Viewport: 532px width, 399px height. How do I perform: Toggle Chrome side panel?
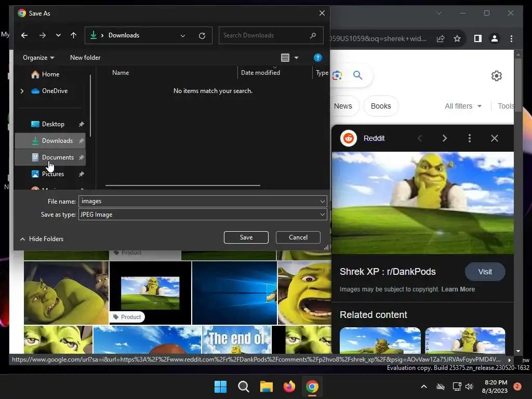pos(478,38)
